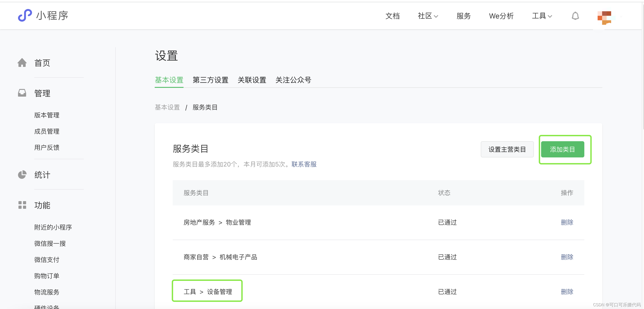Switch to 第三方设置 tab

(210, 80)
